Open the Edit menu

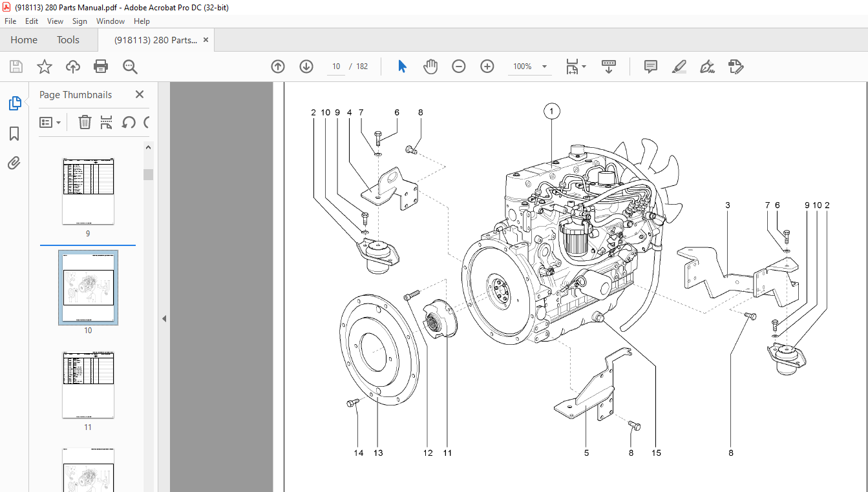[x=32, y=21]
